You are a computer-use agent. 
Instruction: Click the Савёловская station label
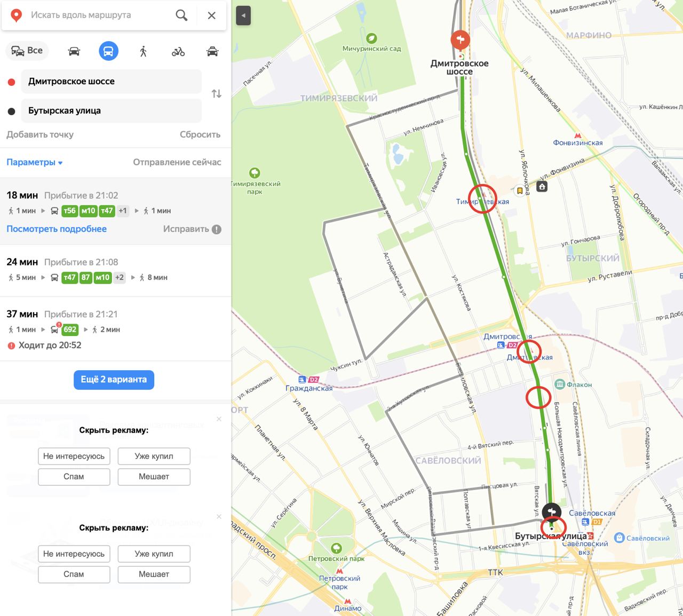point(592,513)
